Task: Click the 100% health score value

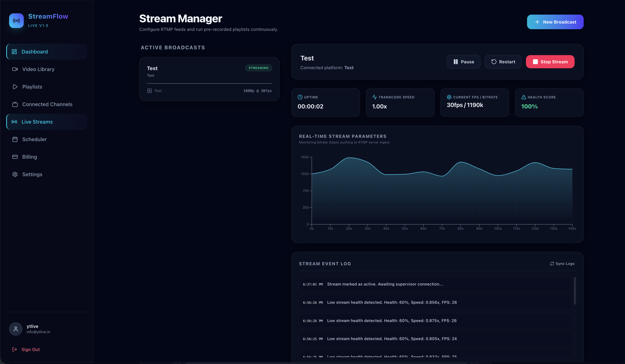Action: pos(530,106)
